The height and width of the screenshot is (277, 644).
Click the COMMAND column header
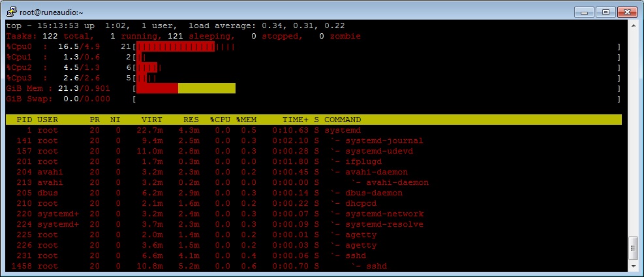coord(343,120)
